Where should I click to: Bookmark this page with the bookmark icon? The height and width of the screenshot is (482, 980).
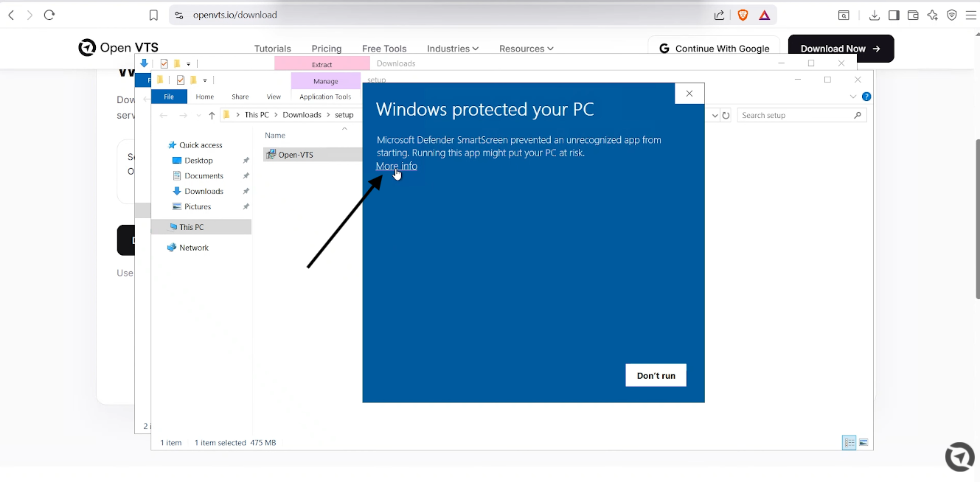153,15
